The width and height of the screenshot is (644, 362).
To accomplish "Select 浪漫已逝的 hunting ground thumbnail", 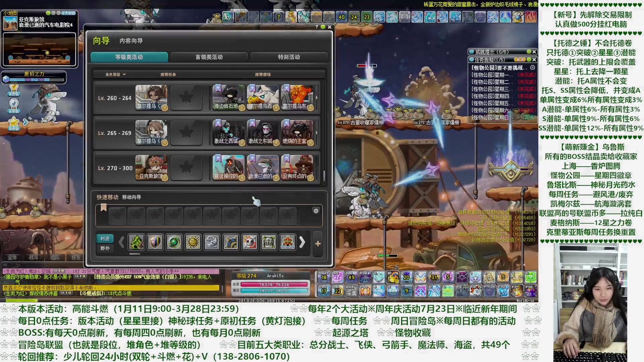I will [263, 168].
